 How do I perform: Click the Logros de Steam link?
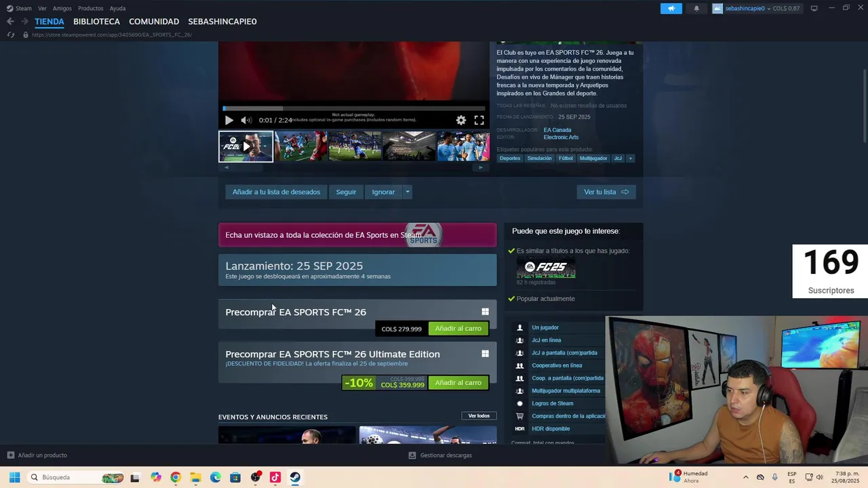553,403
